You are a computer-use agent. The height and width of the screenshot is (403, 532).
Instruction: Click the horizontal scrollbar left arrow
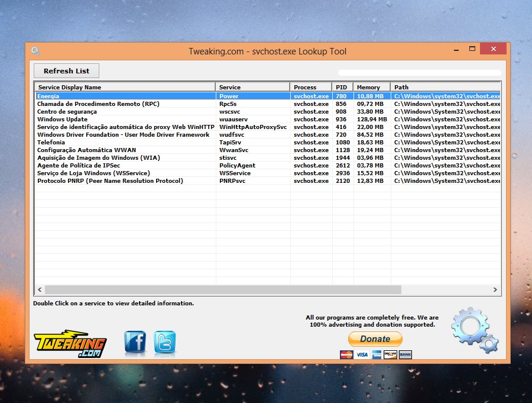[x=40, y=289]
